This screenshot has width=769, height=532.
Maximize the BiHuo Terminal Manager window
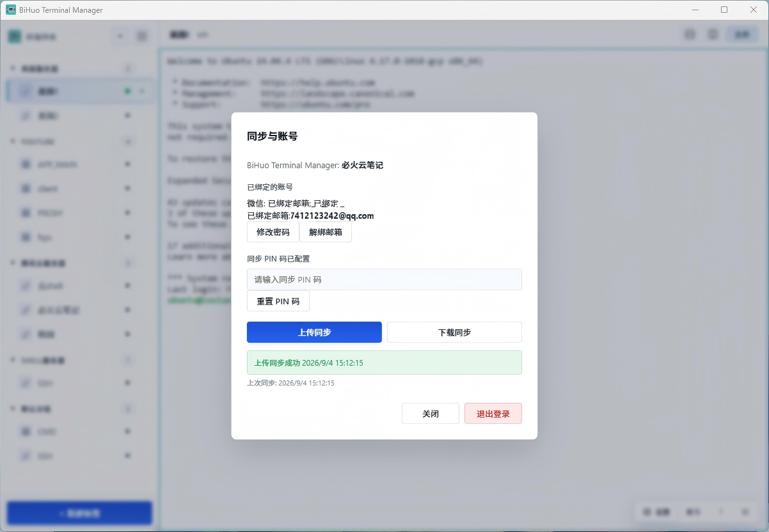724,10
